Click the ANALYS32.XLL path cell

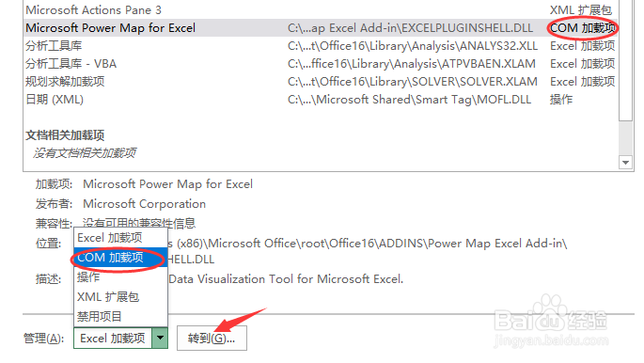[x=413, y=46]
